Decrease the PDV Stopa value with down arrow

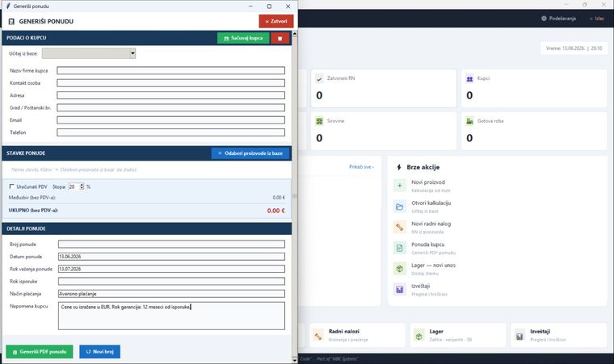pyautogui.click(x=82, y=188)
